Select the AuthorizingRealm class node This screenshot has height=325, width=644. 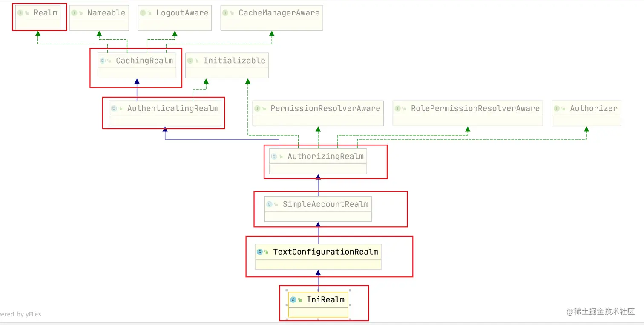pos(318,161)
